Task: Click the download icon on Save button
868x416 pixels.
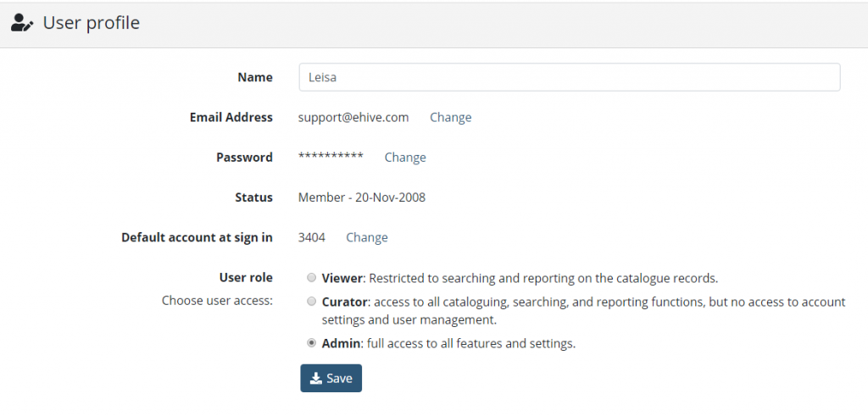Action: click(x=315, y=379)
